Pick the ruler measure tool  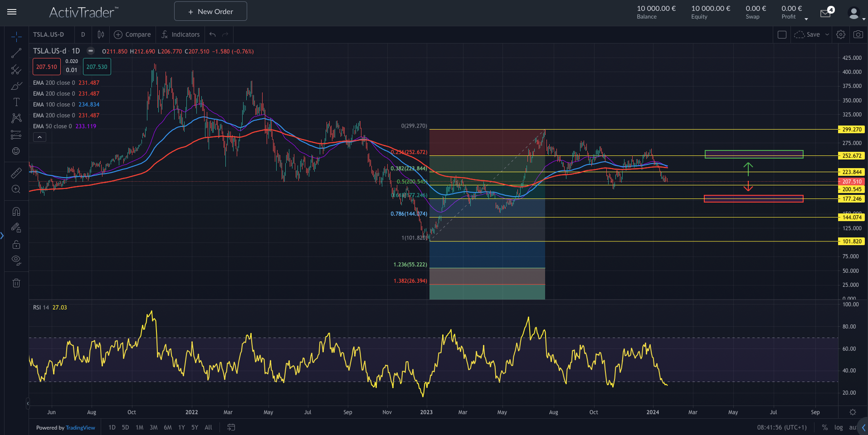[16, 173]
